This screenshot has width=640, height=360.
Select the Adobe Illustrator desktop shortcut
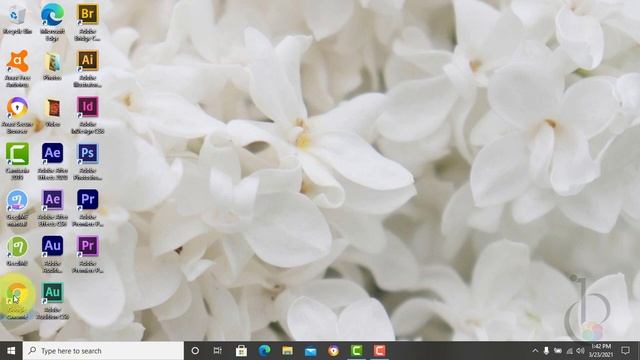click(88, 68)
